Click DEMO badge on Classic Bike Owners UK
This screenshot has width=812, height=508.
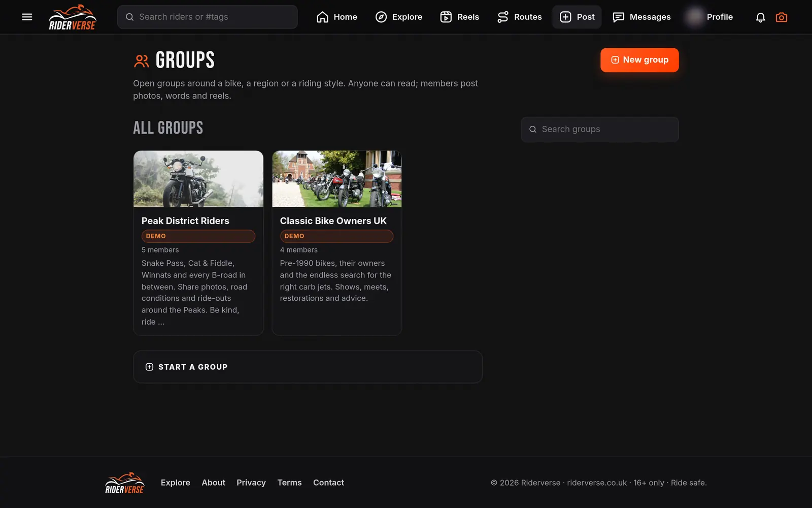pos(337,236)
